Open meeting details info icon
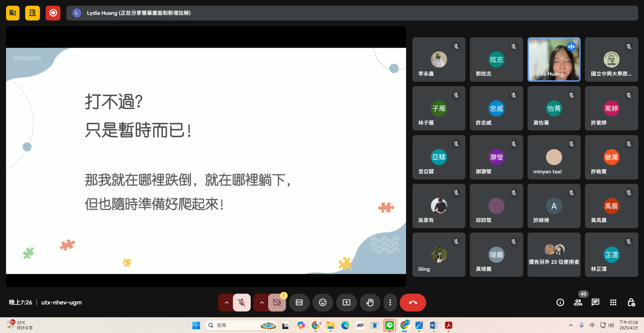Screen dimensions: 644x333 click(x=560, y=302)
